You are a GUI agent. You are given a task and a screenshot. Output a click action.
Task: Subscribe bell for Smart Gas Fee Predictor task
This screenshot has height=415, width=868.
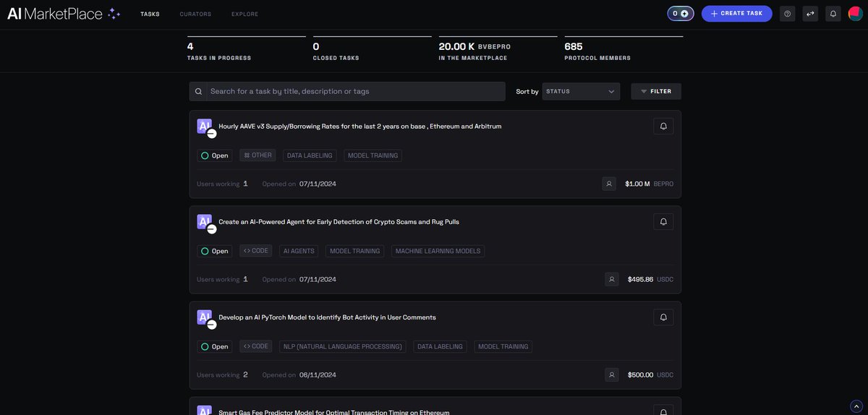coord(663,411)
